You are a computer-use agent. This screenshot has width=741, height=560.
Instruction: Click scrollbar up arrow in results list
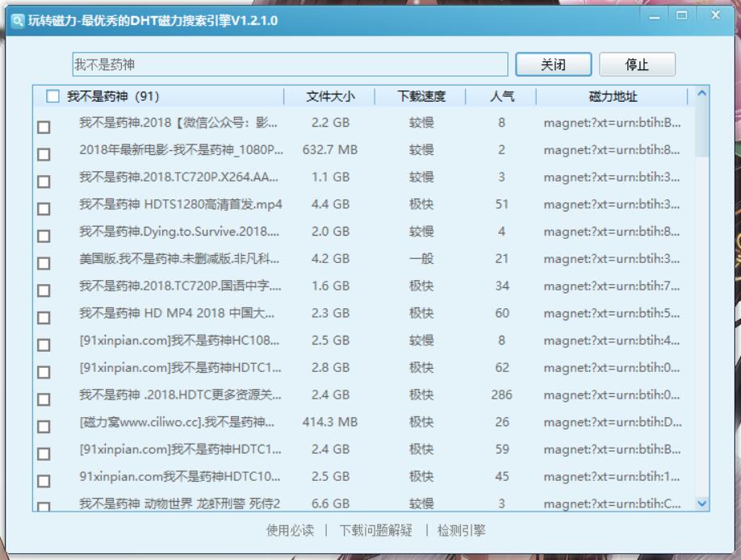701,94
